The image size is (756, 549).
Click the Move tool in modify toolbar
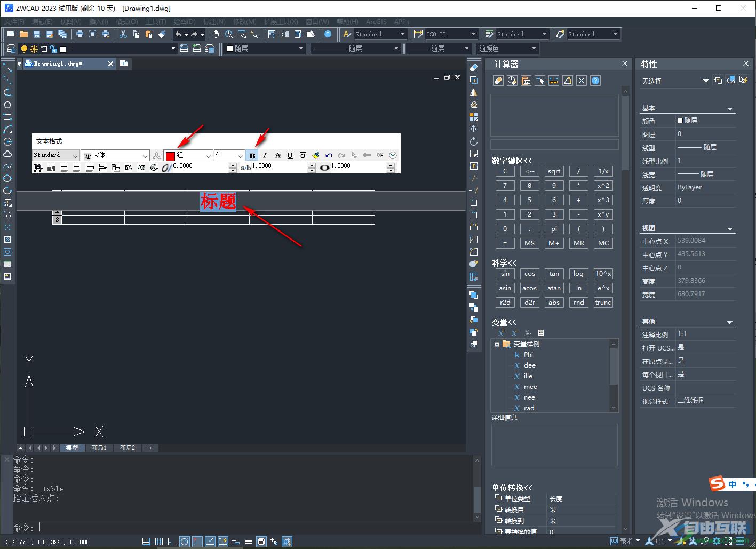[473, 129]
